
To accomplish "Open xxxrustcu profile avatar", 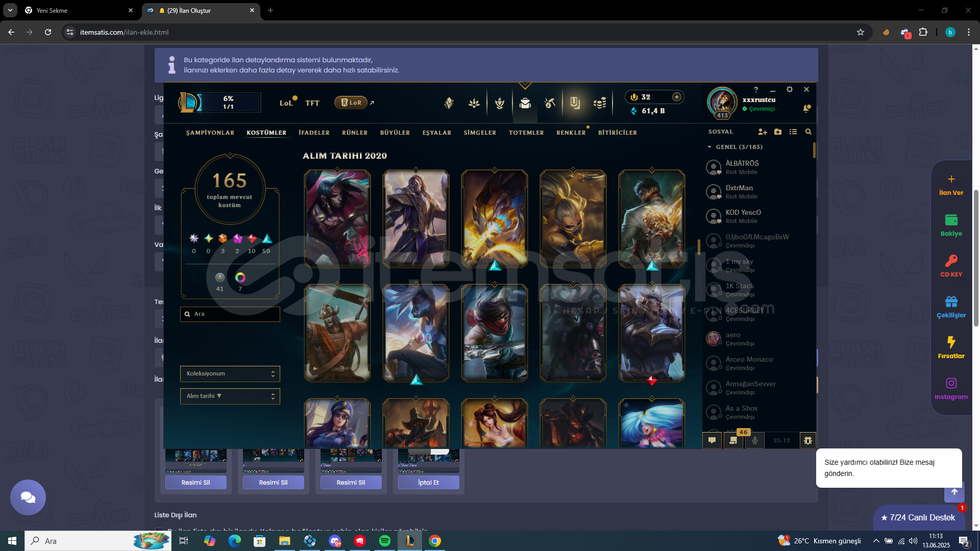I will pyautogui.click(x=722, y=102).
